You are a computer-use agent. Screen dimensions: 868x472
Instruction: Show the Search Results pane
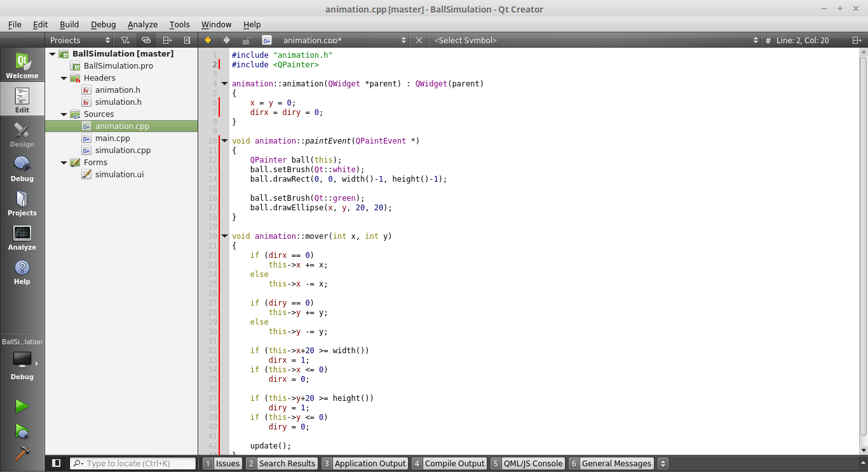point(281,464)
